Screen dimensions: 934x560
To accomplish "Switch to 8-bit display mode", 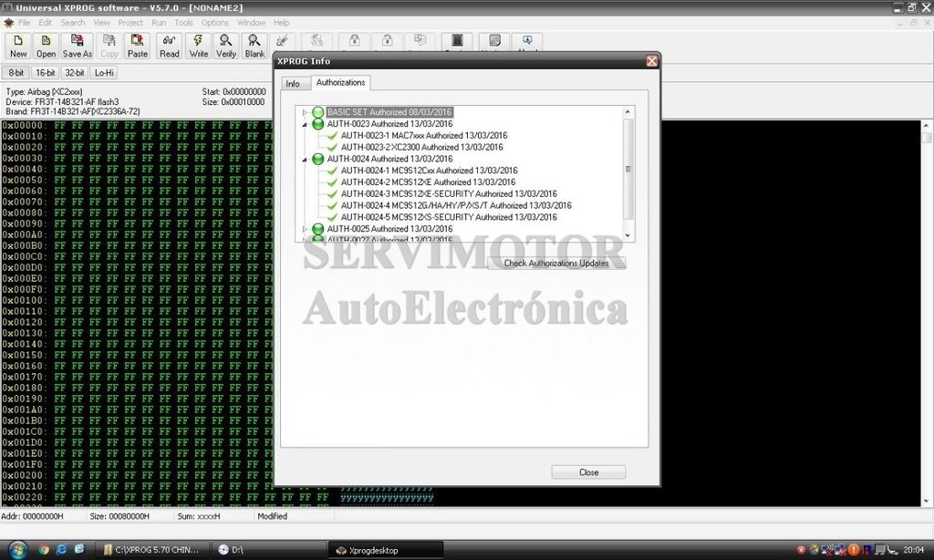I will 16,72.
